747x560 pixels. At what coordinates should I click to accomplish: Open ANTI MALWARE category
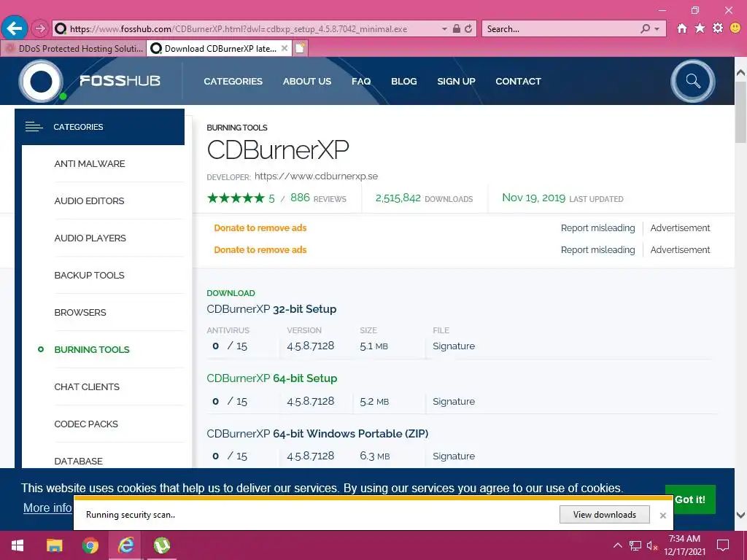90,164
